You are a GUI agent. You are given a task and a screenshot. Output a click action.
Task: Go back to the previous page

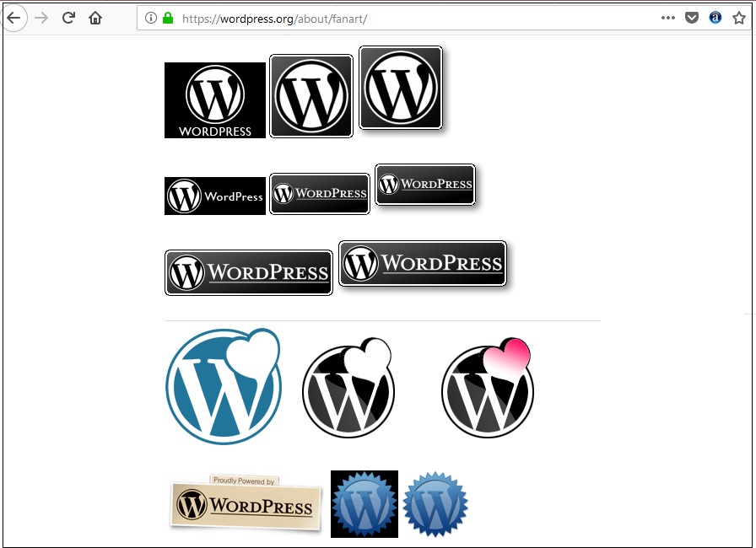pyautogui.click(x=14, y=19)
